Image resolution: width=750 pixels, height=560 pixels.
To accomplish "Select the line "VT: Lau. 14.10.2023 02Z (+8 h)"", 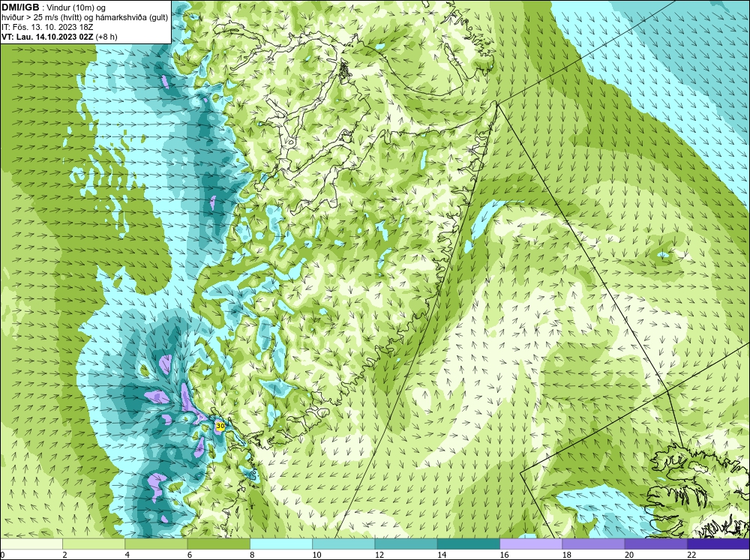I will click(x=59, y=36).
